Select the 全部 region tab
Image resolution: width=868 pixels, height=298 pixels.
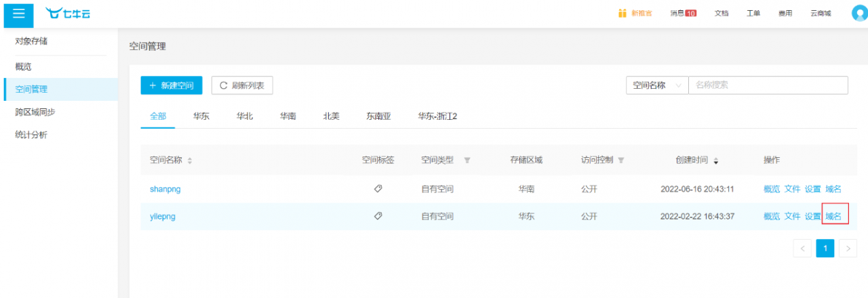(x=158, y=116)
